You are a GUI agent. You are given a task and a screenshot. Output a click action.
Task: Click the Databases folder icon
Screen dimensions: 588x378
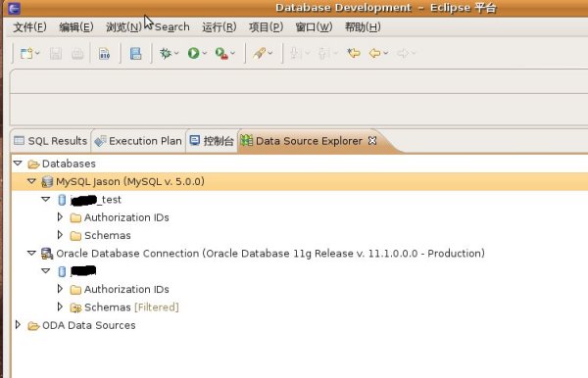tap(33, 165)
